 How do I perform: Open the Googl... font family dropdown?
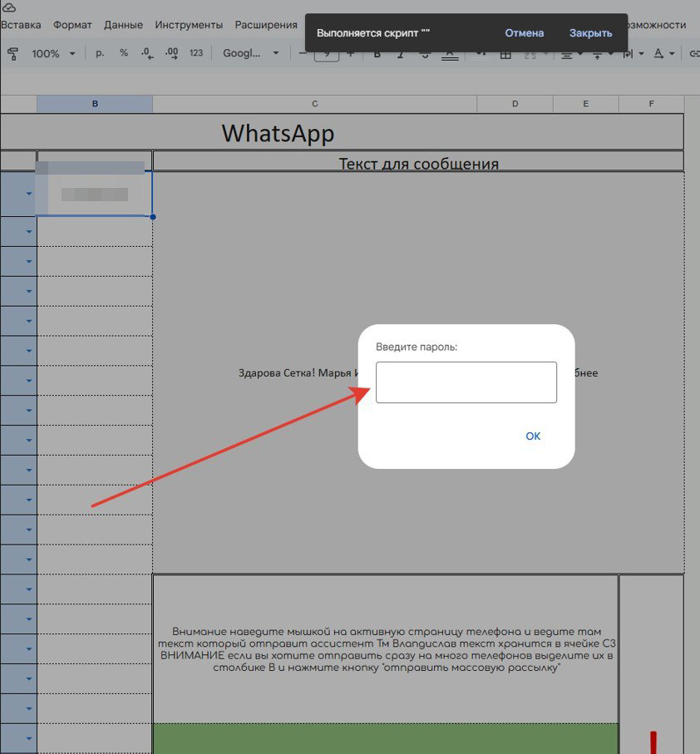pos(250,53)
